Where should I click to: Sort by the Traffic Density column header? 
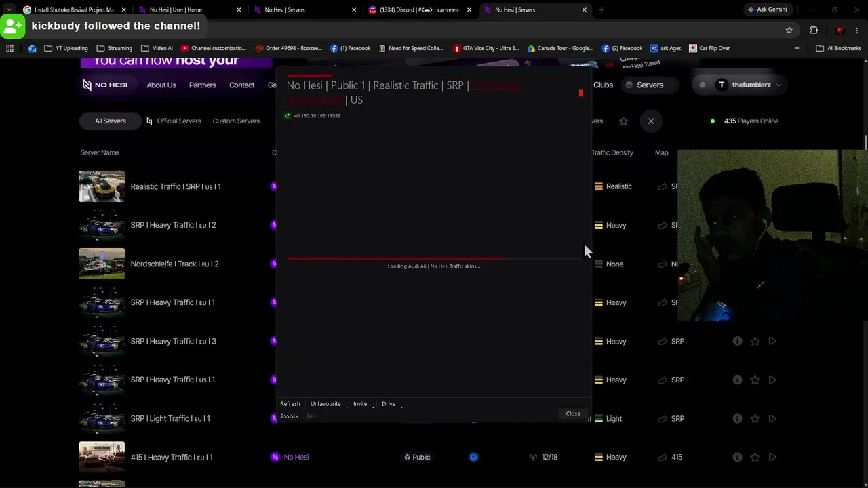612,152
